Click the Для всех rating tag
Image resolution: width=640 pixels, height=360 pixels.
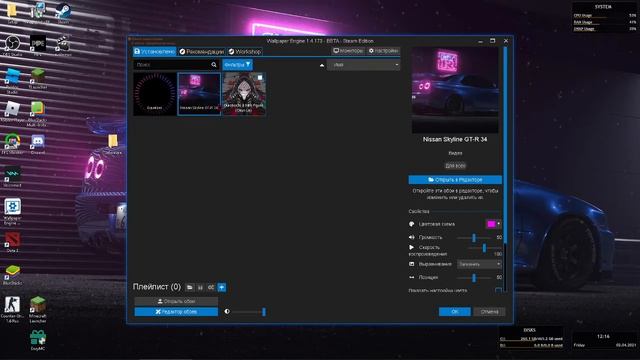click(455, 166)
